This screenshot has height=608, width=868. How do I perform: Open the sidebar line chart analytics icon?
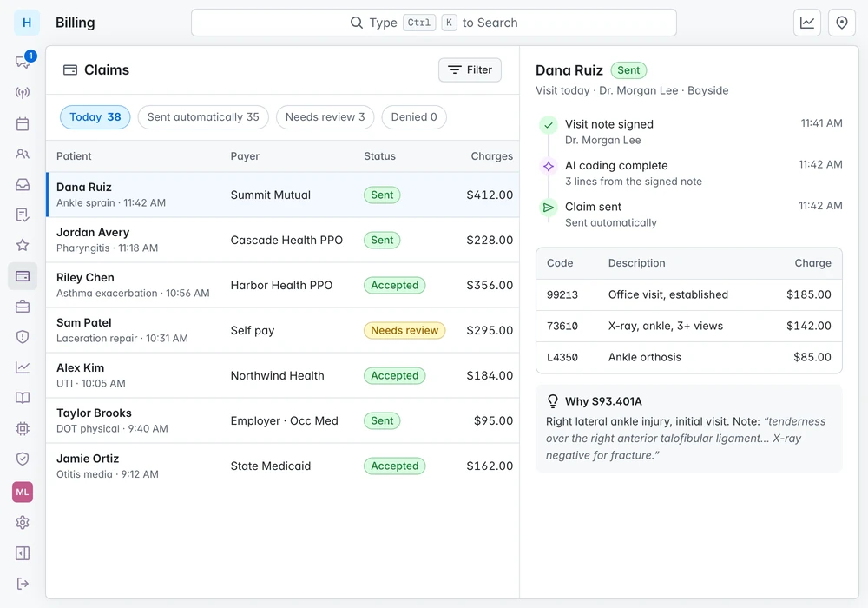tap(23, 367)
